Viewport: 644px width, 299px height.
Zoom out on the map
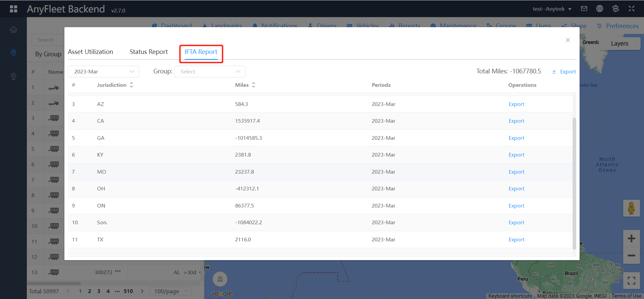631,255
